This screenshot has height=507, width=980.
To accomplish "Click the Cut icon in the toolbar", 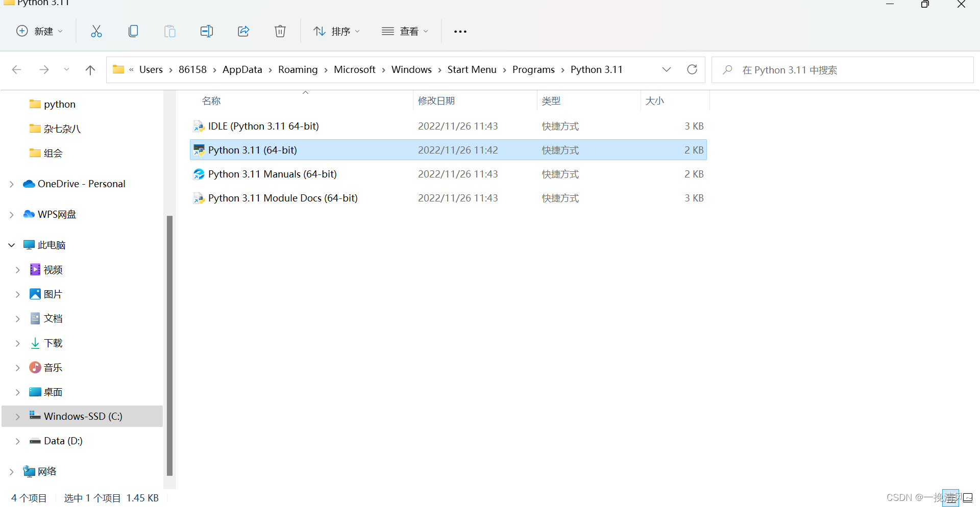I will click(x=96, y=31).
